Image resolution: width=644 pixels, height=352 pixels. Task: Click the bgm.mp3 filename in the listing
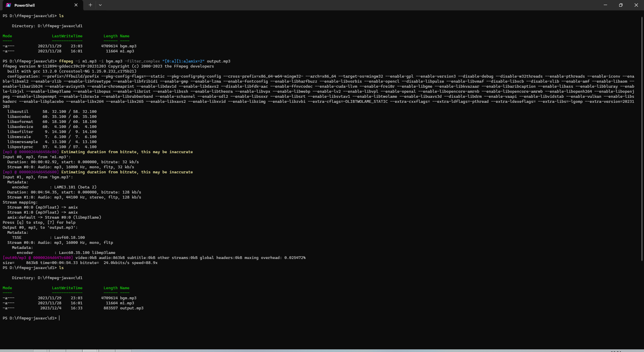point(128,298)
